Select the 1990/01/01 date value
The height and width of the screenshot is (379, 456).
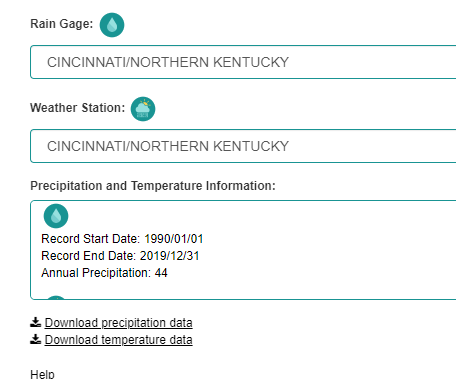coord(174,239)
